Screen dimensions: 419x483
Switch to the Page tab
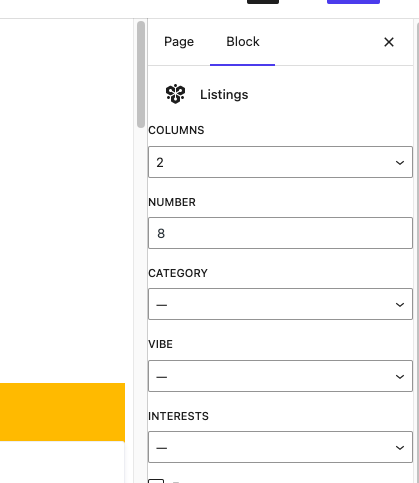(179, 42)
